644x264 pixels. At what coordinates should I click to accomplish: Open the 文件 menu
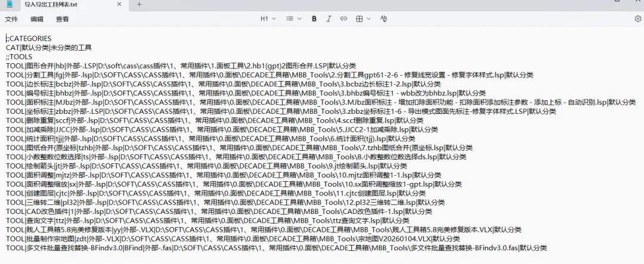pyautogui.click(x=11, y=19)
